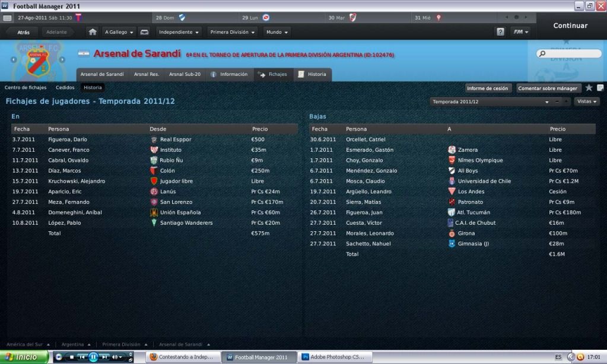Sort departures by the Fecha column header

pyautogui.click(x=319, y=129)
